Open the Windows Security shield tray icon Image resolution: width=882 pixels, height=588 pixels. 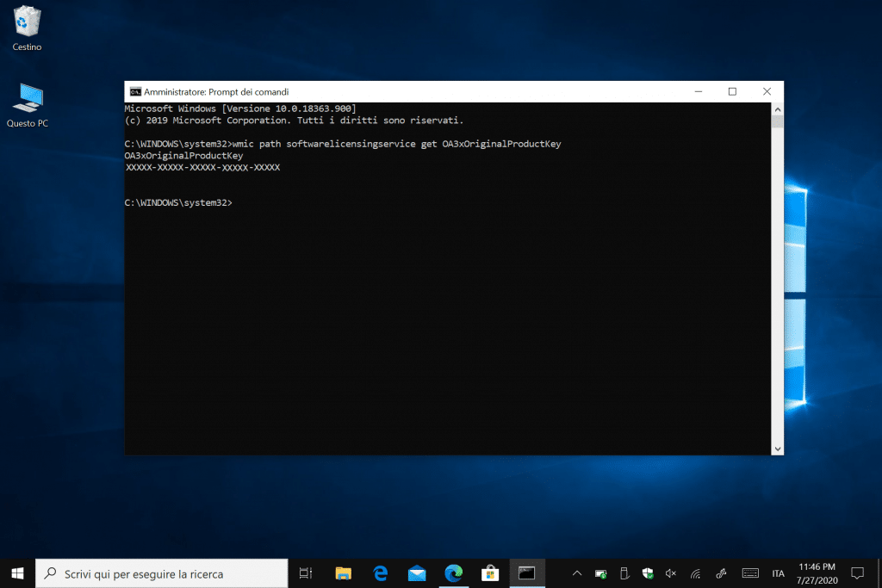click(648, 573)
